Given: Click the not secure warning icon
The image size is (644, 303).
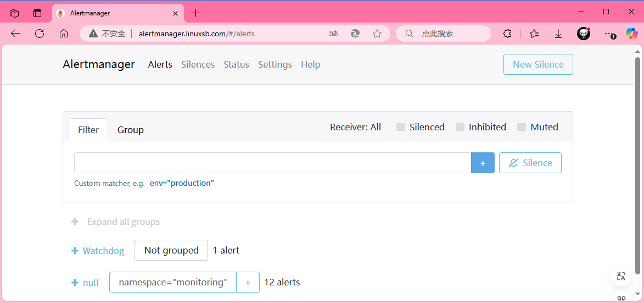Looking at the screenshot, I should tap(93, 34).
